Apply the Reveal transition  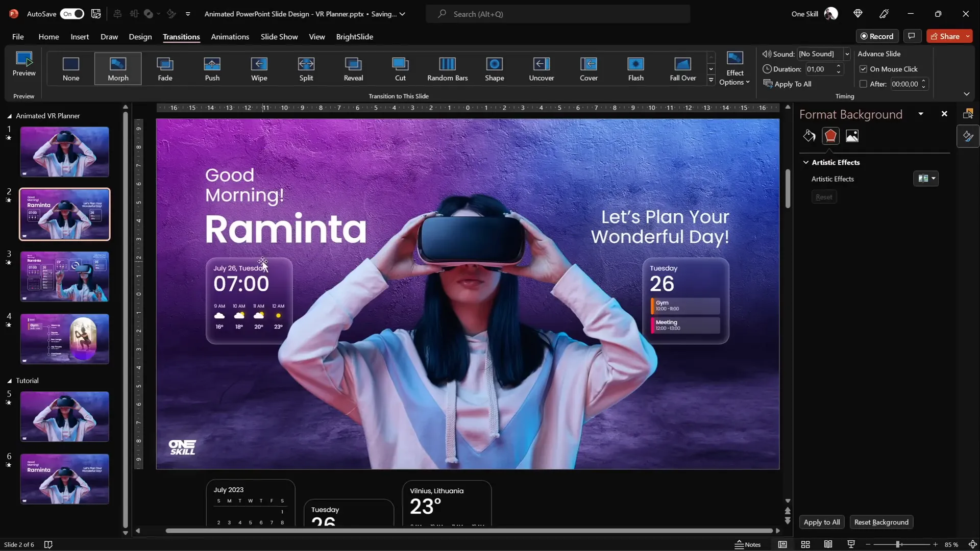tap(353, 68)
